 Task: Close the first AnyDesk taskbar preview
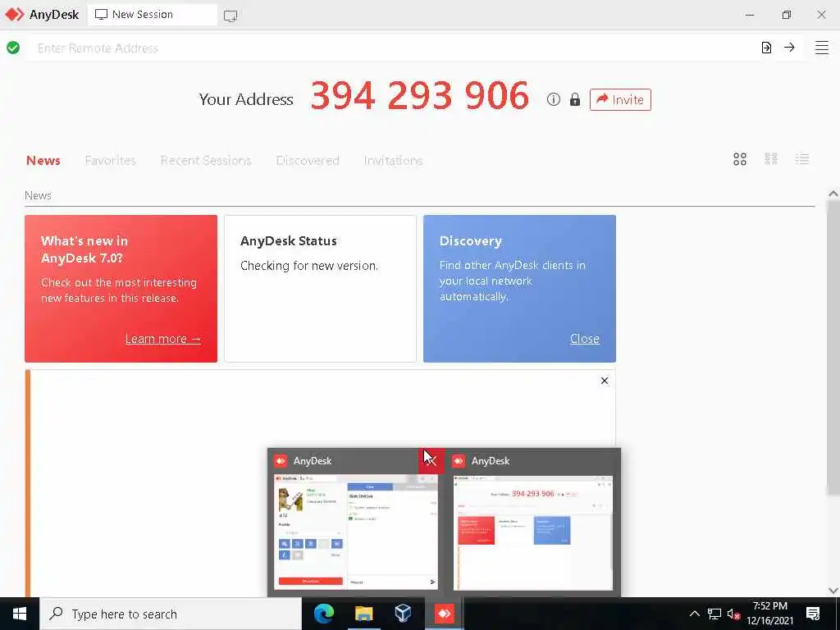[x=431, y=461]
